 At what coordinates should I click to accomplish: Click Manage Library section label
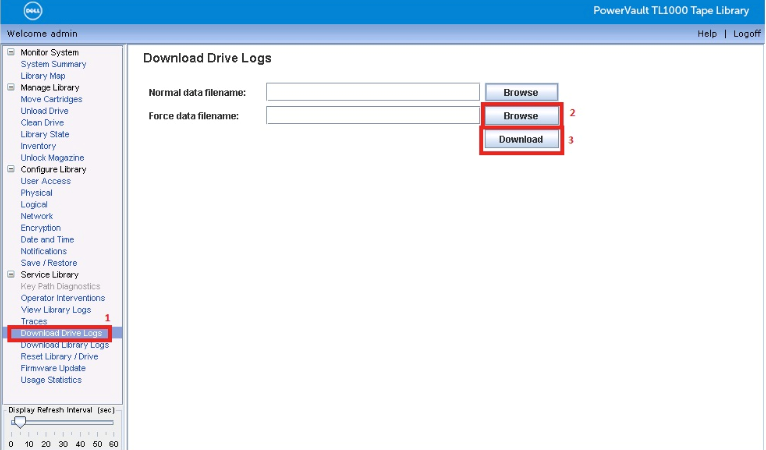point(50,87)
